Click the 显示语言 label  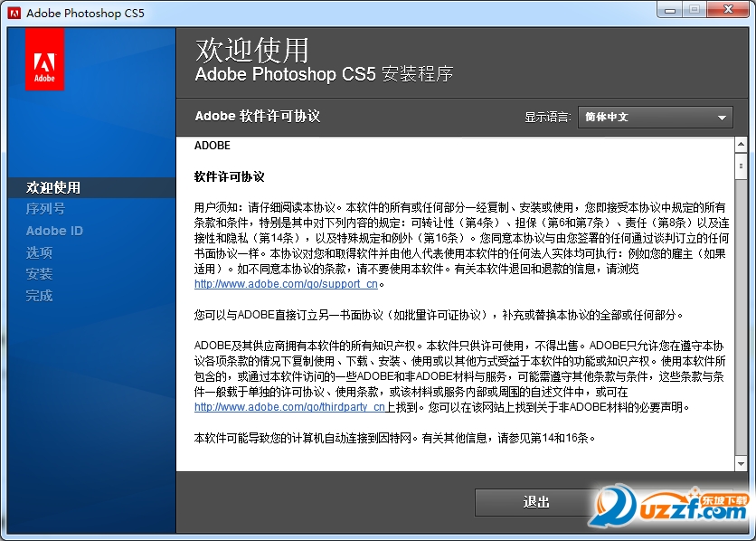point(548,118)
